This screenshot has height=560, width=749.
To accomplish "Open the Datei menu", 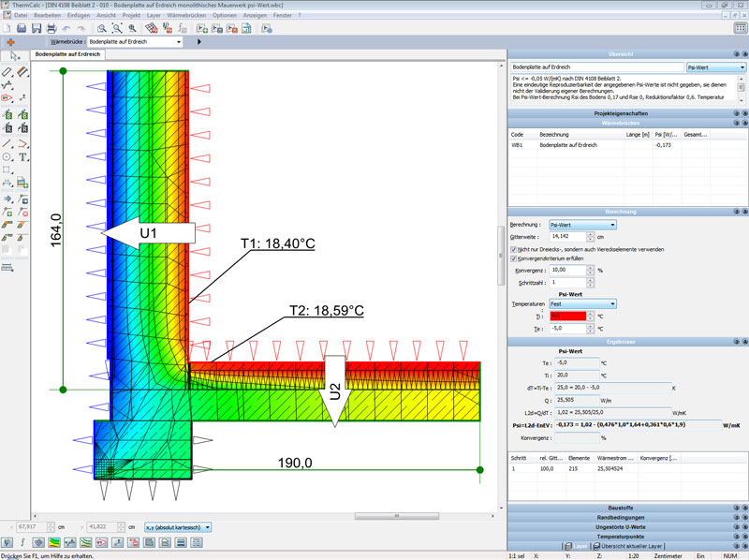I will click(21, 15).
